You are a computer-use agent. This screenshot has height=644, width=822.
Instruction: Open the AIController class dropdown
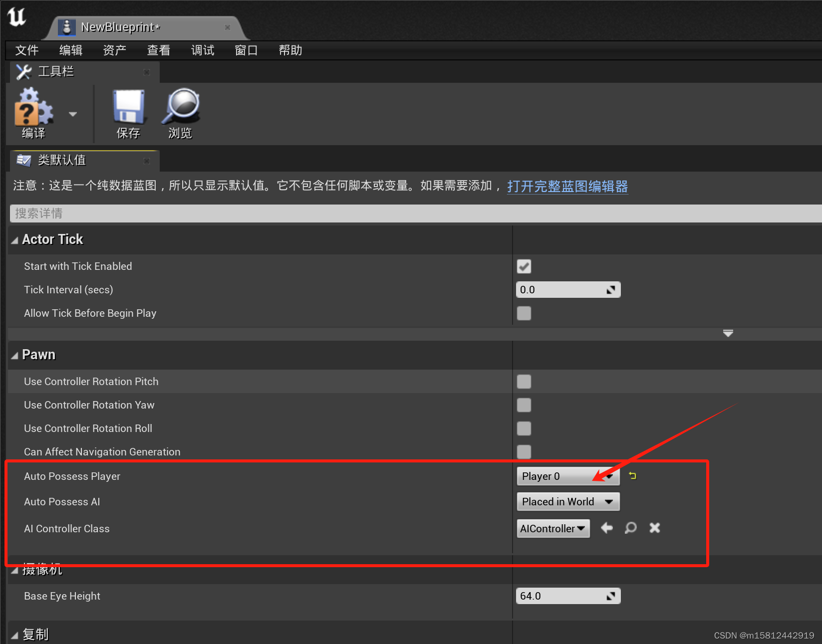pos(552,528)
